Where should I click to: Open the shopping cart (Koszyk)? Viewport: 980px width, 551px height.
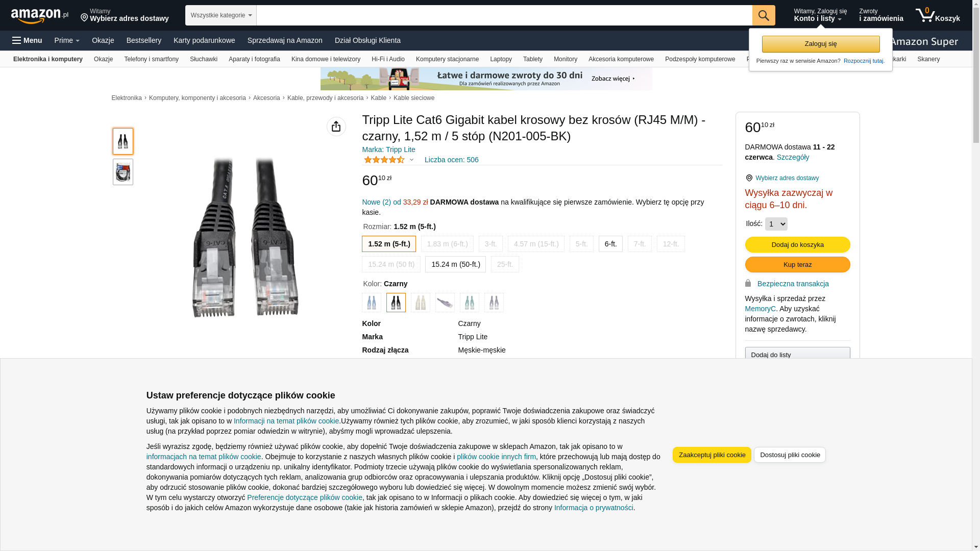click(938, 15)
